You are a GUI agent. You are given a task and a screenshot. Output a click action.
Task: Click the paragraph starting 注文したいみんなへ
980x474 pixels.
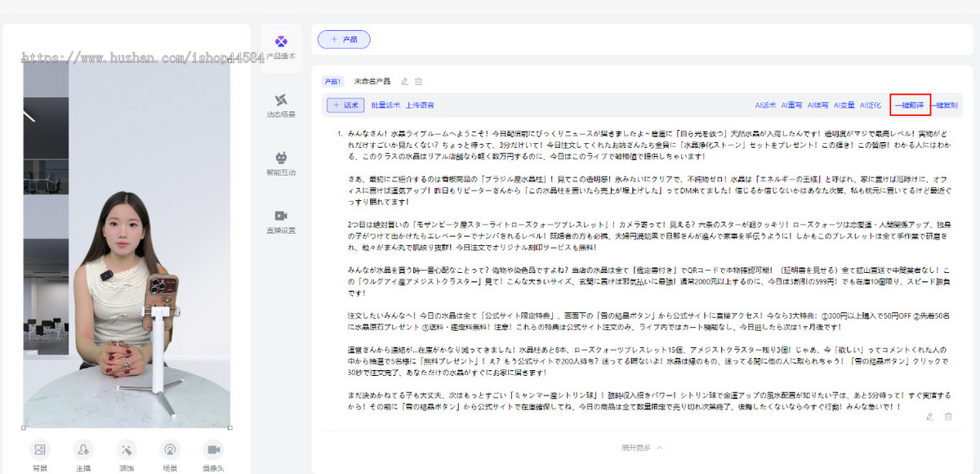coord(648,320)
